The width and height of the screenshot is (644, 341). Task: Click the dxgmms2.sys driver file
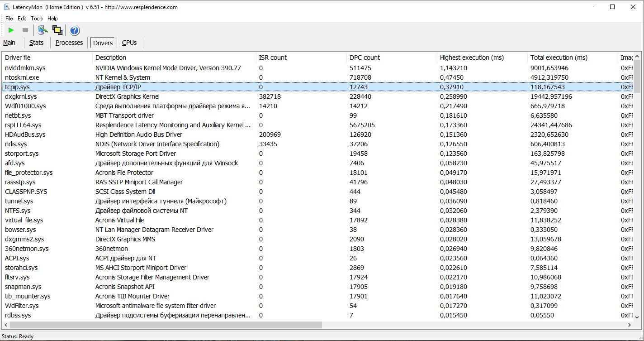24,239
